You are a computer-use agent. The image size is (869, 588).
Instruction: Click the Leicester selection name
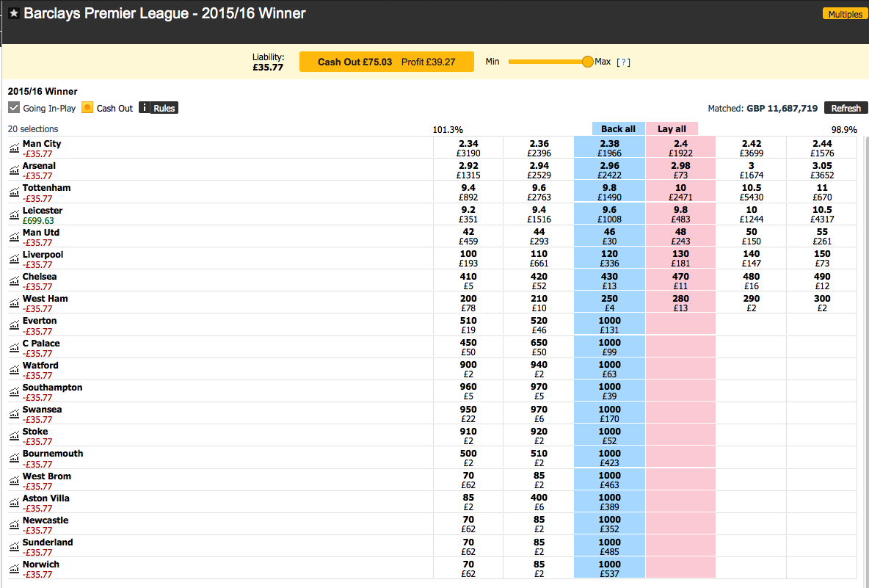(x=42, y=211)
